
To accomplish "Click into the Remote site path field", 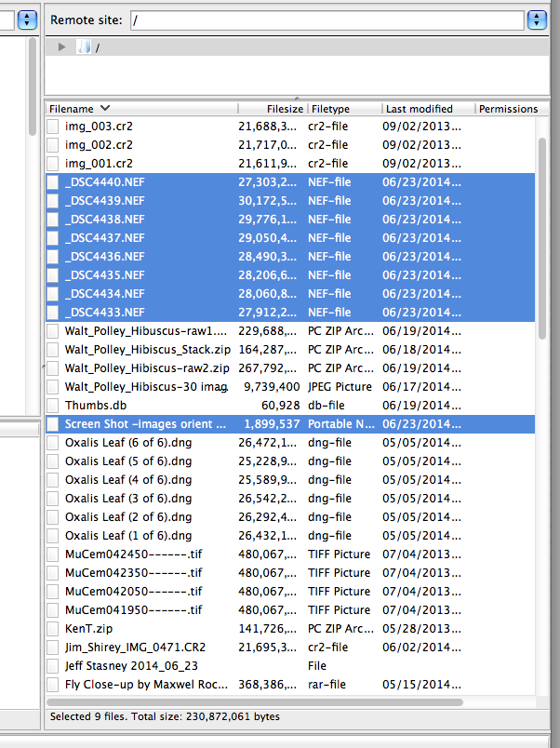I will pos(327,20).
